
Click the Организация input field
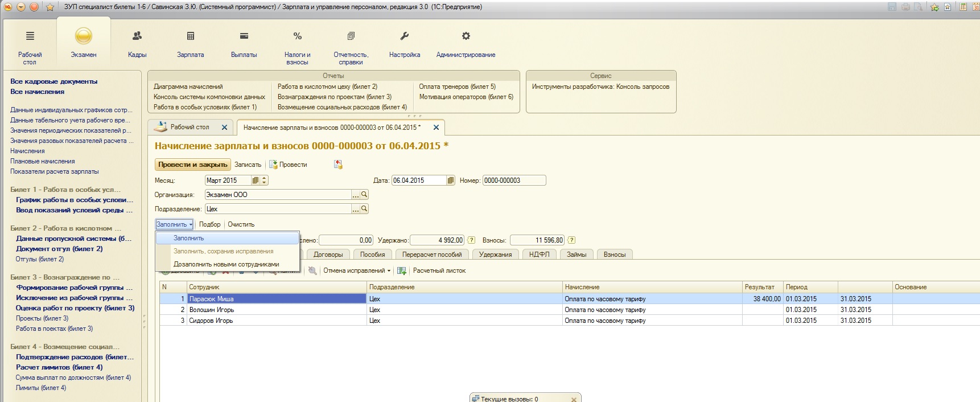pyautogui.click(x=278, y=195)
